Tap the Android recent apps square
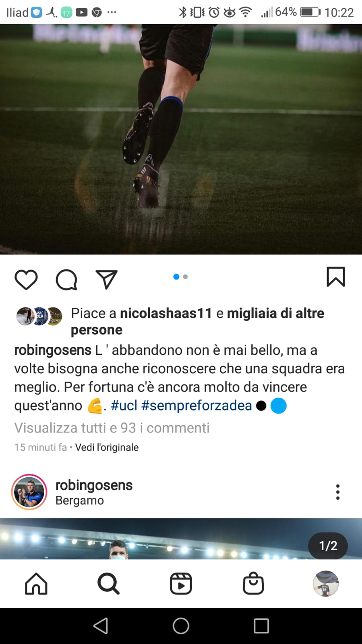This screenshot has width=362, height=644. click(x=261, y=626)
